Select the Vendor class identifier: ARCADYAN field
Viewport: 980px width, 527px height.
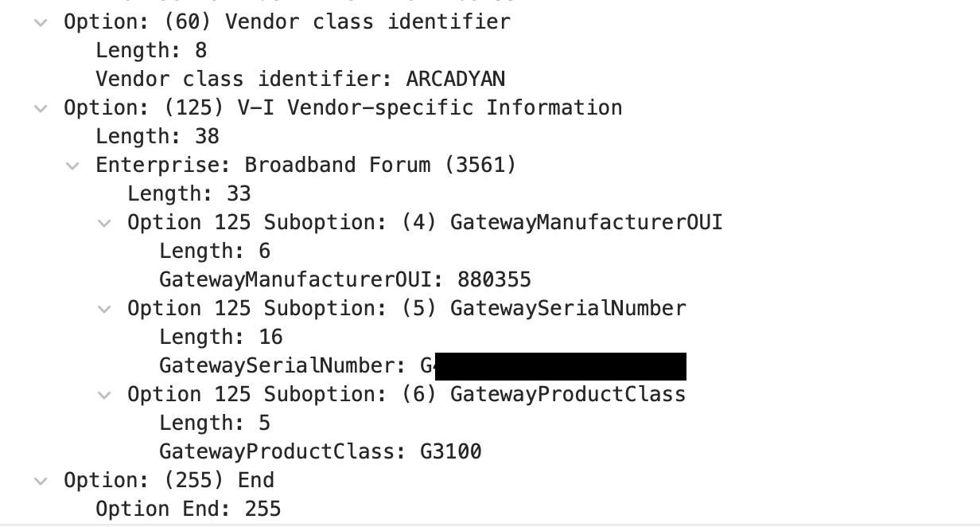click(x=301, y=79)
